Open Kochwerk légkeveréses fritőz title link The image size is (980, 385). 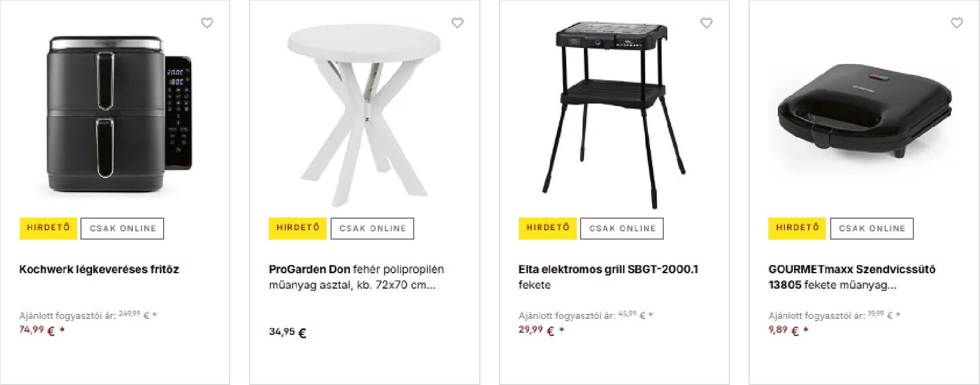coord(99,269)
